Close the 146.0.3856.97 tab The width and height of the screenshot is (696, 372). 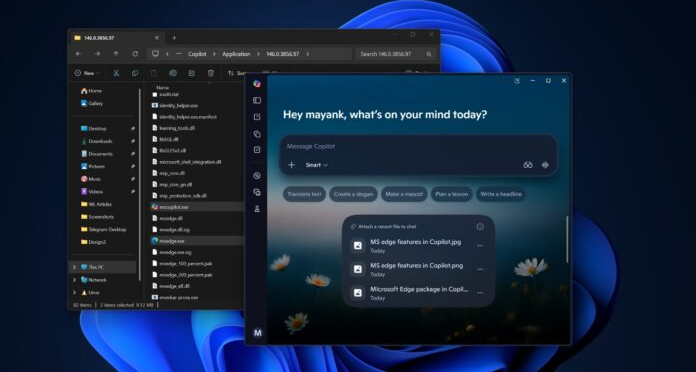pos(157,38)
